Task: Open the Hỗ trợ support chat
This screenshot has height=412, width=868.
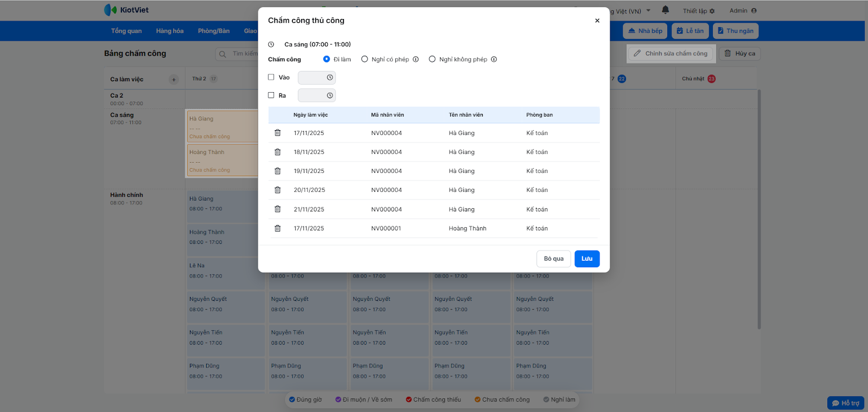Action: coord(846,403)
